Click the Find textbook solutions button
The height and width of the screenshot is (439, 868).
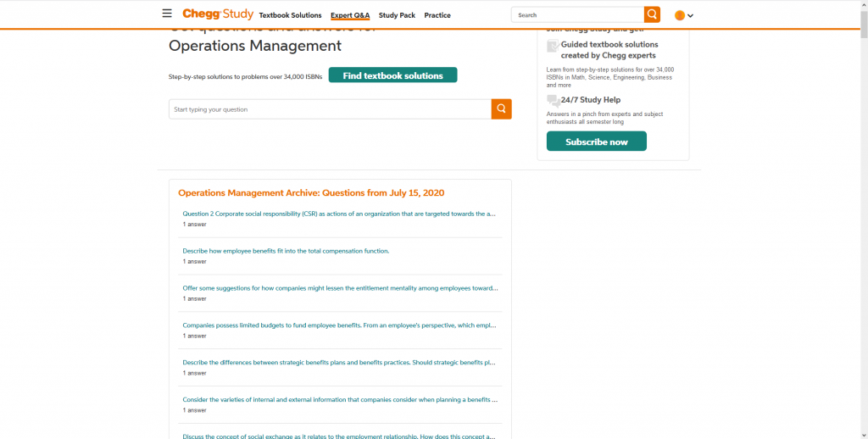[392, 75]
